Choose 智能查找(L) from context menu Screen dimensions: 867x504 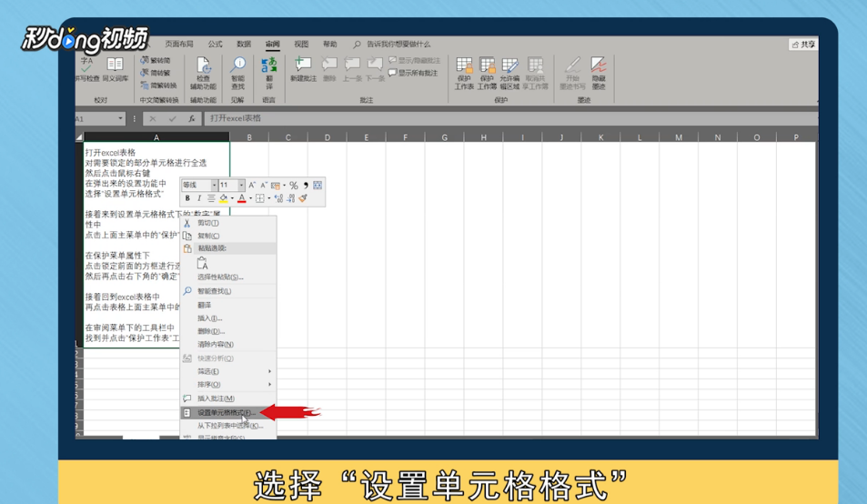coord(228,291)
